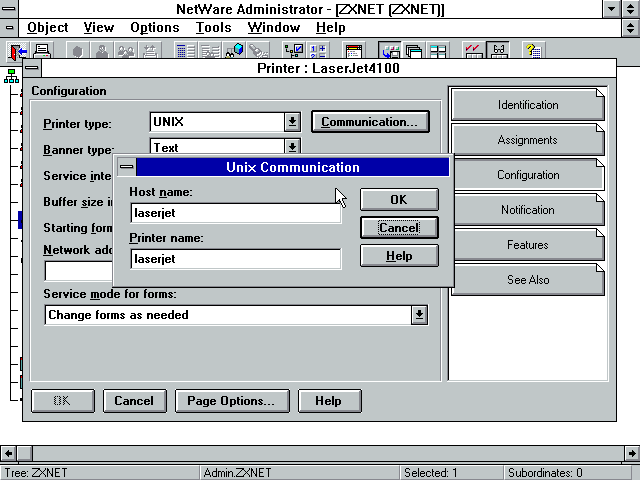Image resolution: width=640 pixels, height=480 pixels.
Task: Open the Window menu
Action: click(274, 27)
